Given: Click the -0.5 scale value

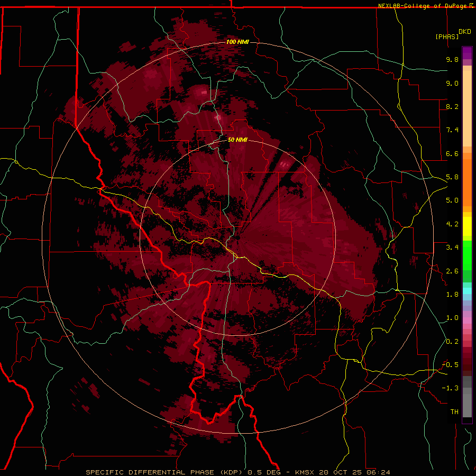Looking at the screenshot, I should coord(450,365).
